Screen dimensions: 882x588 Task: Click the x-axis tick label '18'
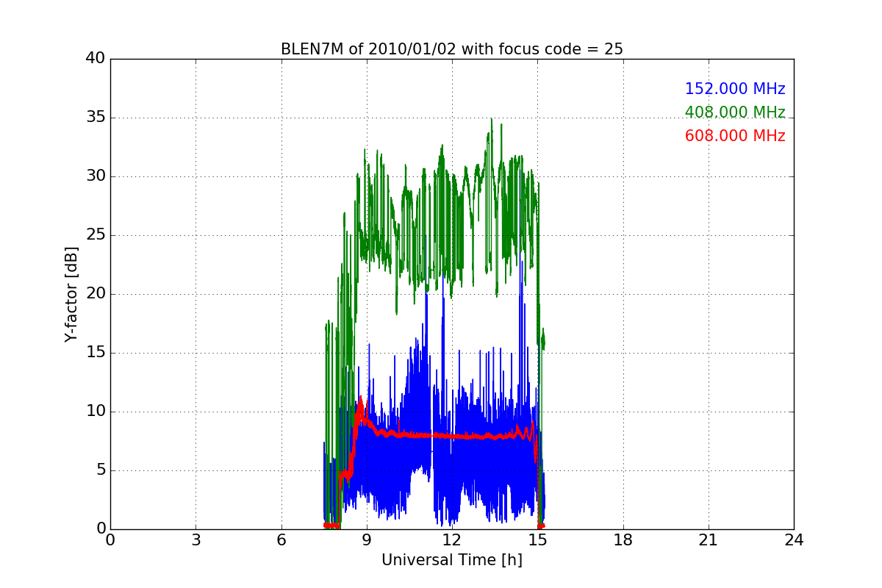coord(623,540)
